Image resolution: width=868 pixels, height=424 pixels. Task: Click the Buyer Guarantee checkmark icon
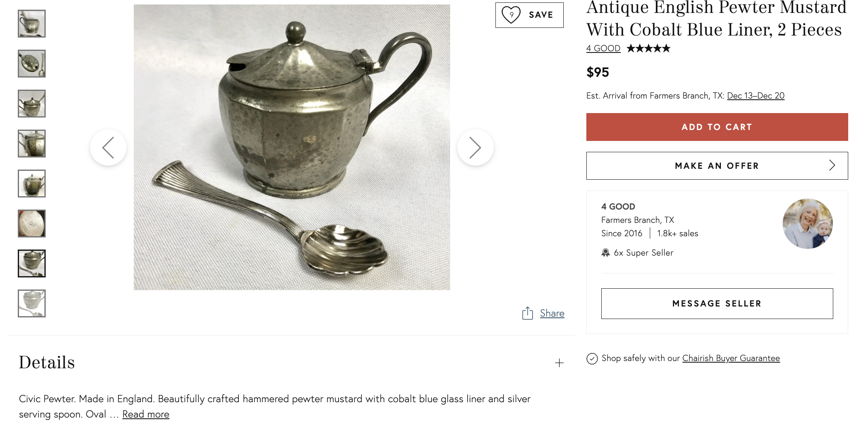(x=592, y=359)
